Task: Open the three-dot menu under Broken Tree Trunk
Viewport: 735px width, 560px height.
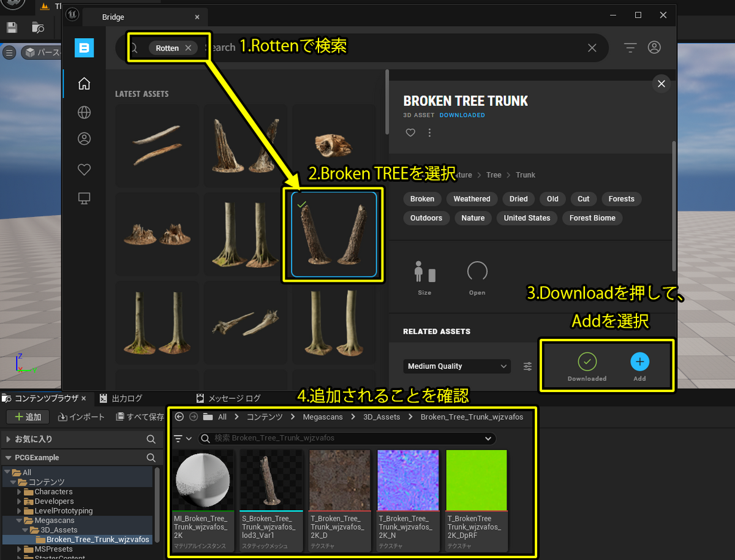Action: pyautogui.click(x=429, y=132)
